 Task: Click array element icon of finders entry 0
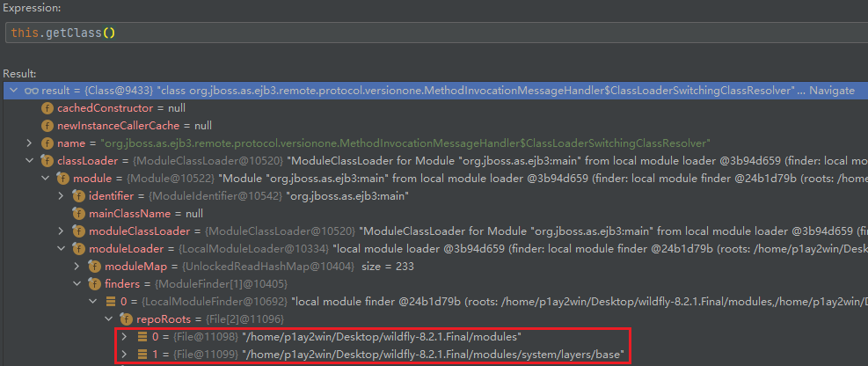[x=111, y=302]
